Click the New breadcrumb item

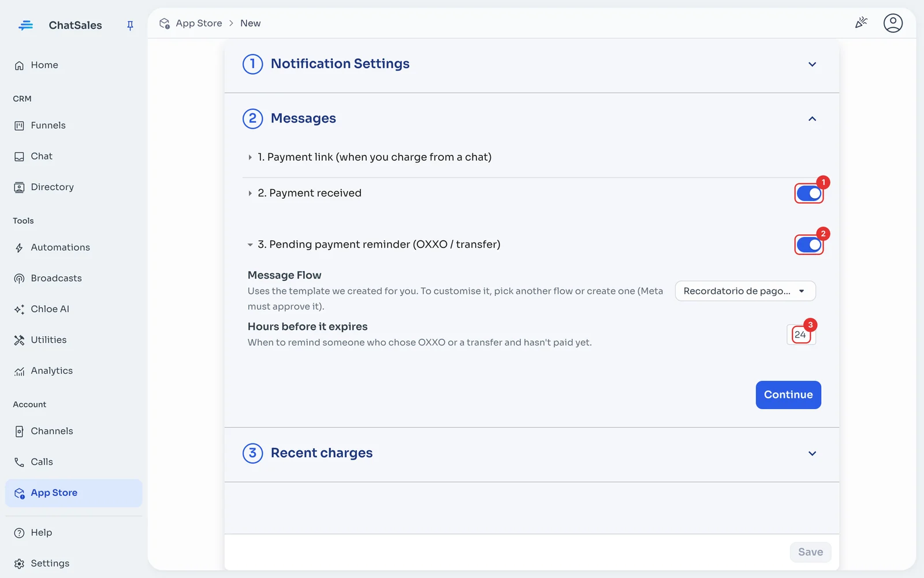pyautogui.click(x=250, y=23)
